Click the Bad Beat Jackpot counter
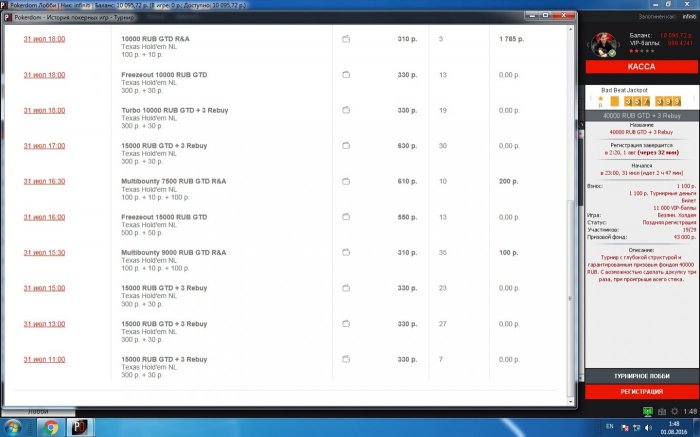This screenshot has height=437, width=700. click(x=646, y=101)
